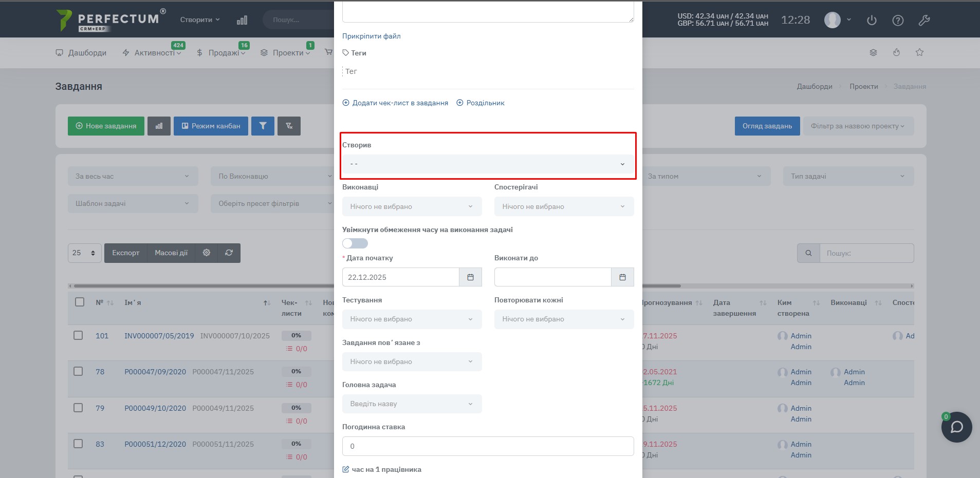Viewport: 980px width, 478px height.
Task: Click the power logout icon
Action: coord(871,21)
